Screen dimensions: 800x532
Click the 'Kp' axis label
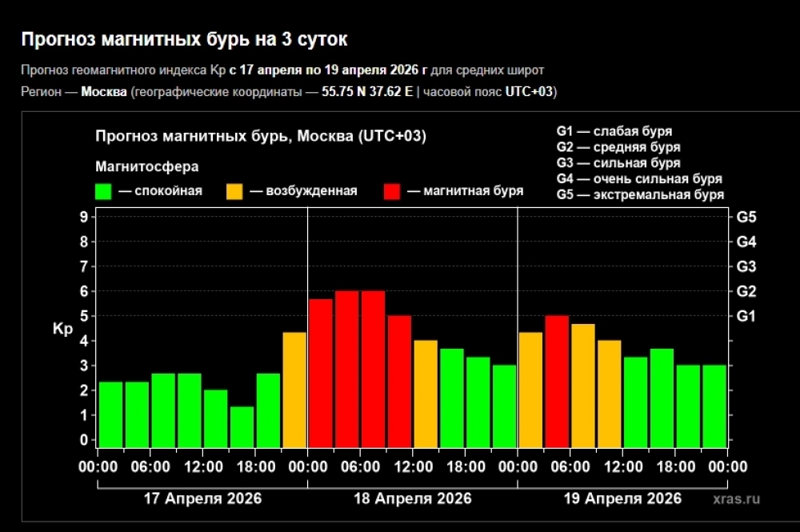click(63, 328)
